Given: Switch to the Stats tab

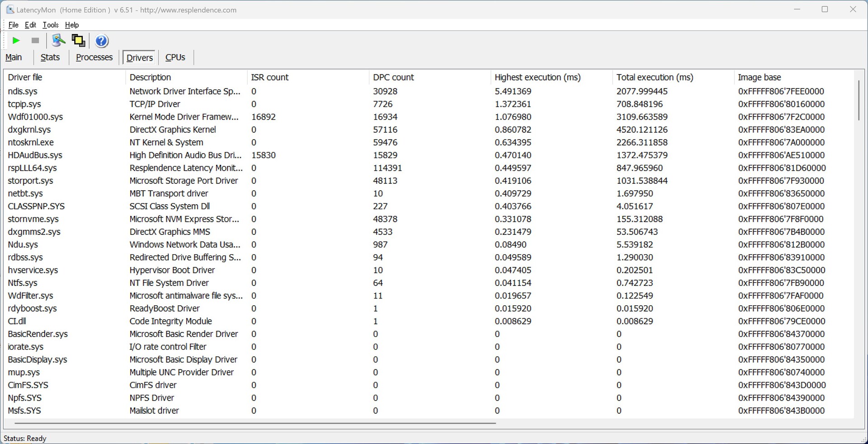Looking at the screenshot, I should point(50,57).
